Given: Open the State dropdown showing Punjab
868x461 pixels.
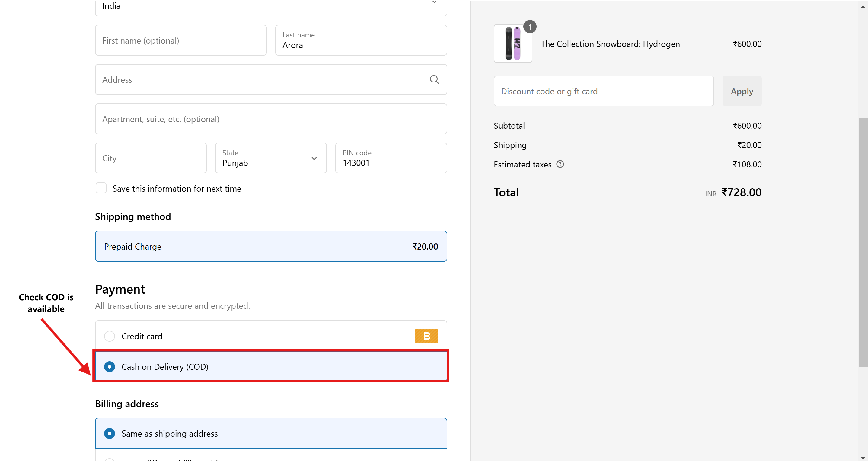Looking at the screenshot, I should click(x=266, y=158).
